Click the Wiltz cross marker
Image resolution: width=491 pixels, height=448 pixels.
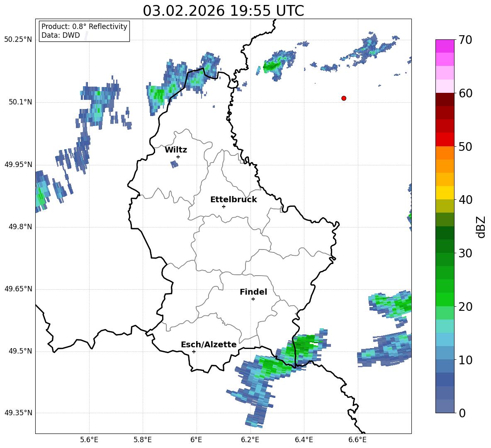[x=178, y=157]
